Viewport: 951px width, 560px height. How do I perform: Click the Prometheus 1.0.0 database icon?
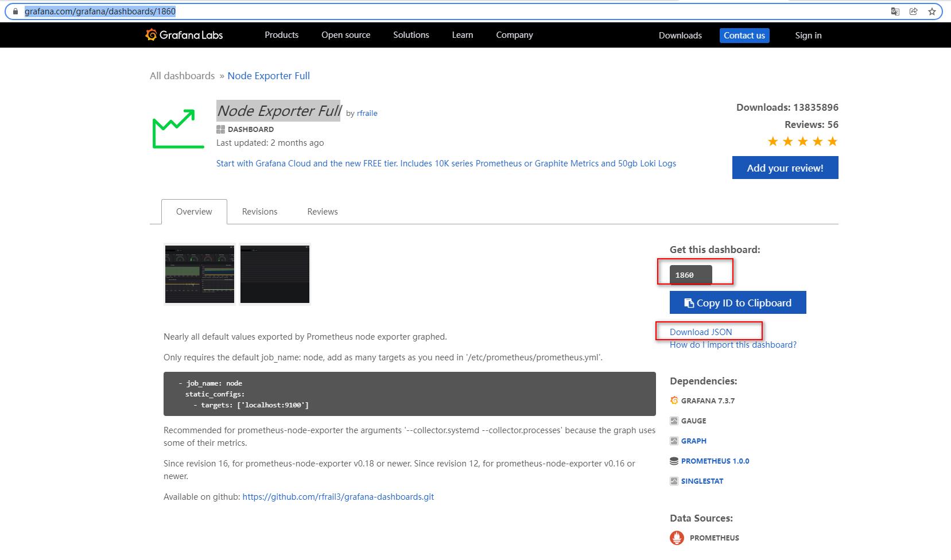(x=674, y=461)
